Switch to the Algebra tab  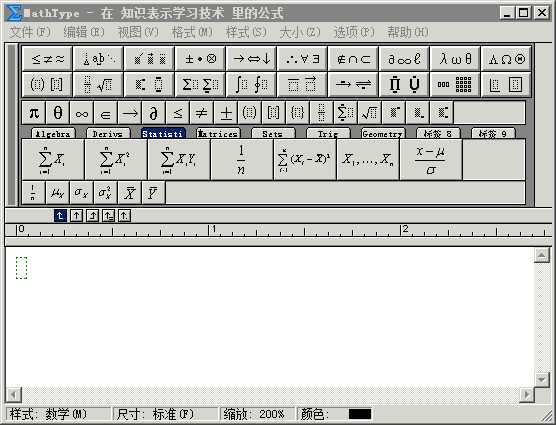[53, 134]
